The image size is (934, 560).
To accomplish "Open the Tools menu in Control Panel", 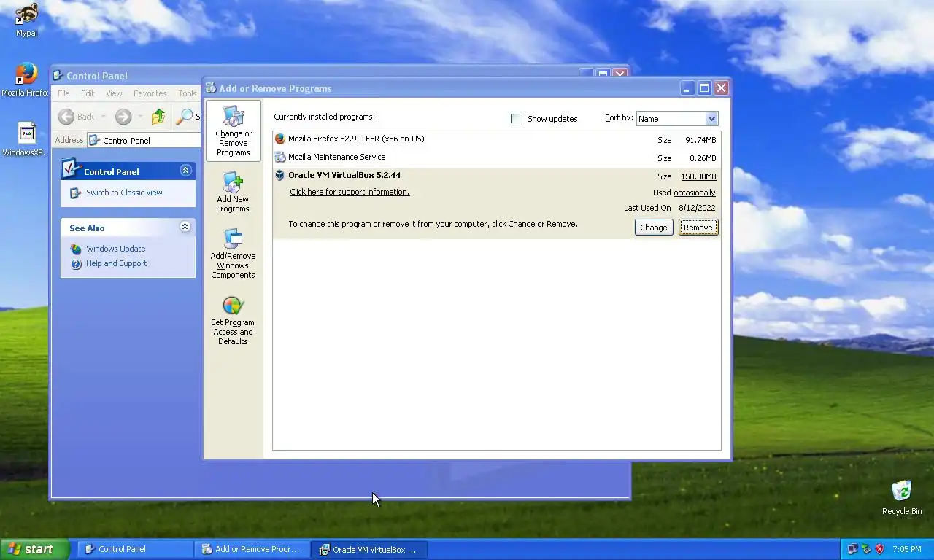I will [188, 93].
